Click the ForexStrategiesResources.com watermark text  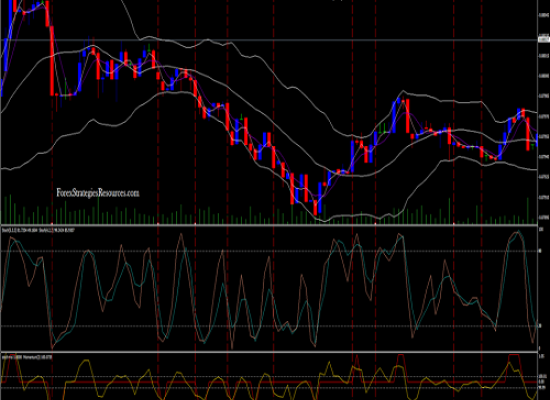(98, 193)
